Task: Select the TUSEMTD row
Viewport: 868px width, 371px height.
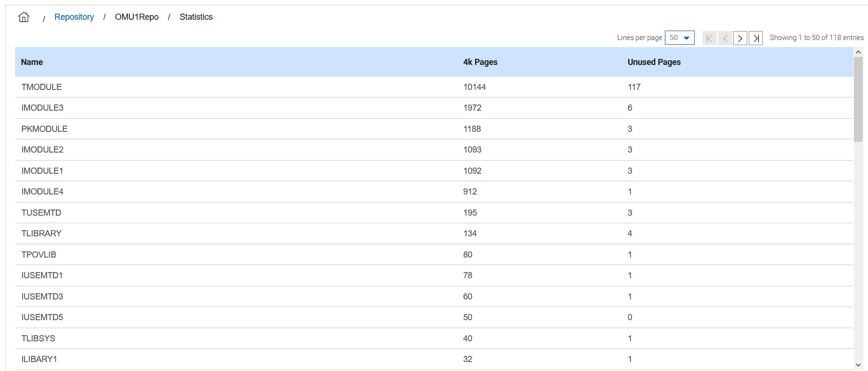Action: point(41,213)
